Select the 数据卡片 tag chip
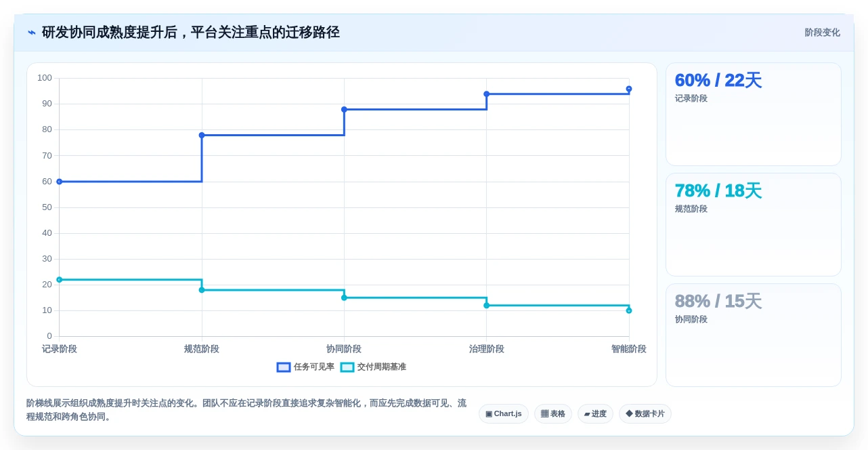The height and width of the screenshot is (450, 868). 645,413
